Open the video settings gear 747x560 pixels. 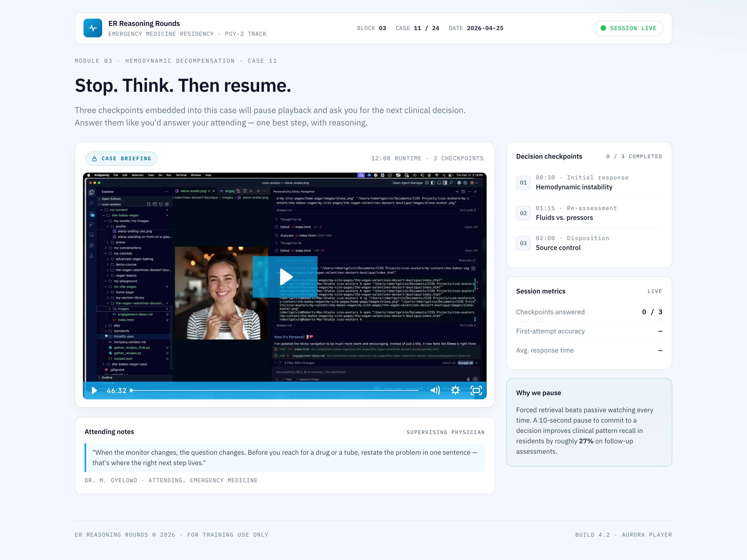point(455,390)
